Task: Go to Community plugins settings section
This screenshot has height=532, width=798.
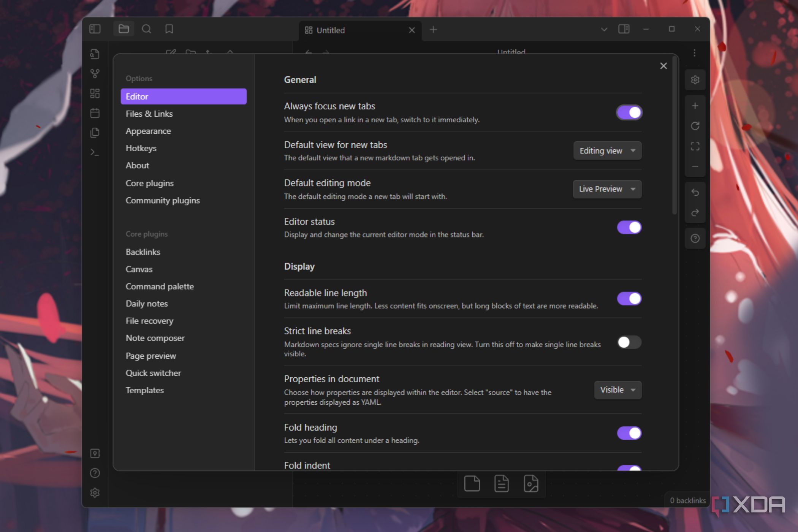Action: click(x=163, y=200)
